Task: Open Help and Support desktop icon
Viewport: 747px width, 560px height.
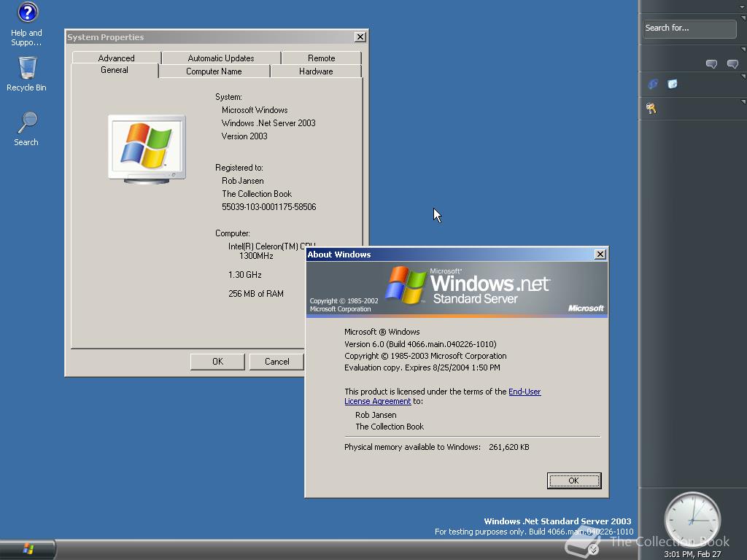Action: [27, 24]
